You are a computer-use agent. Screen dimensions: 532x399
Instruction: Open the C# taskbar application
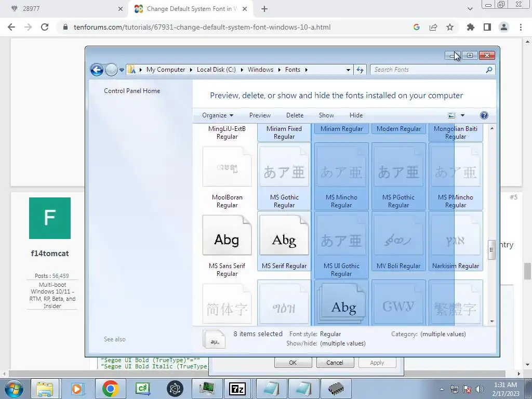pos(142,389)
